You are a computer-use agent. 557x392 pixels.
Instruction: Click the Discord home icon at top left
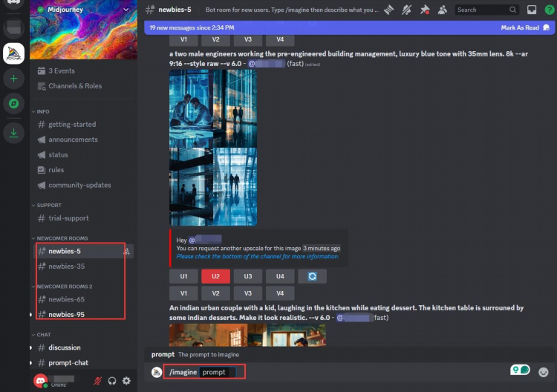click(14, 3)
